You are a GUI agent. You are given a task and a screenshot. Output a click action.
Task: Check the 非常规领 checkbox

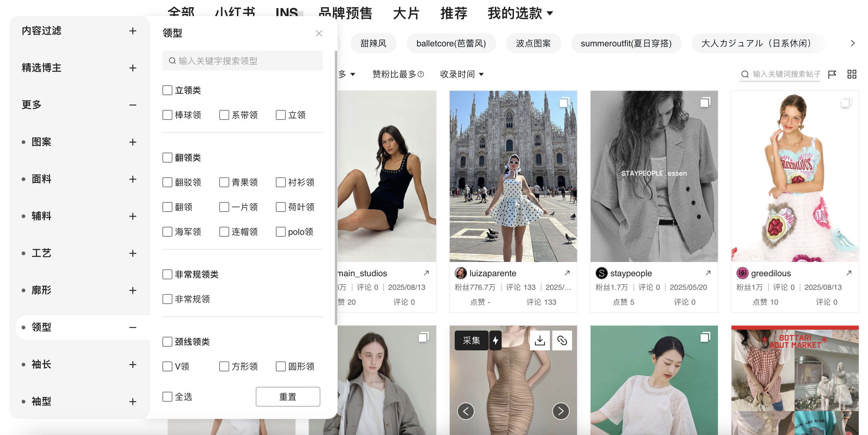(167, 299)
